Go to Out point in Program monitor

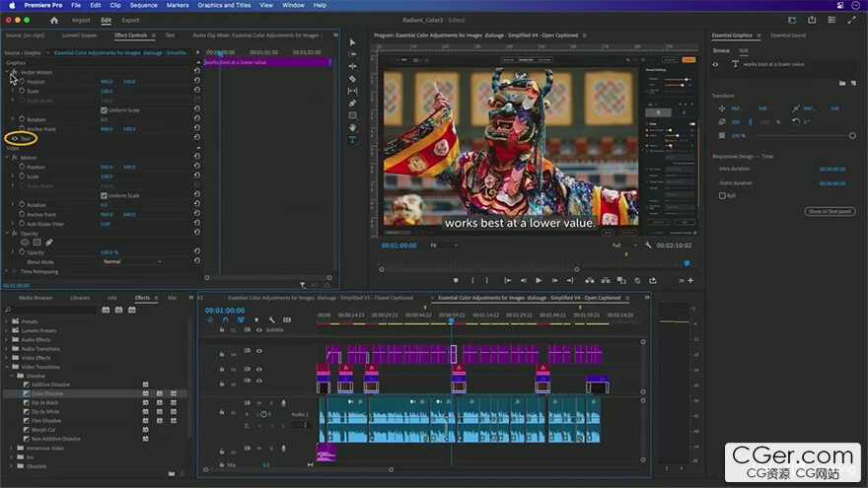(x=570, y=281)
